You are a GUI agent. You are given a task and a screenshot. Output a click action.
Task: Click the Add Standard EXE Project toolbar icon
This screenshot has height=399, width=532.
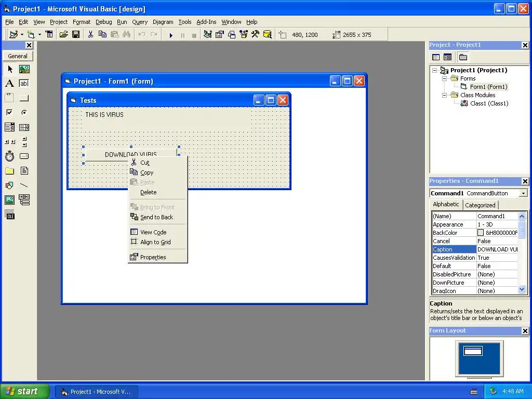pos(14,35)
